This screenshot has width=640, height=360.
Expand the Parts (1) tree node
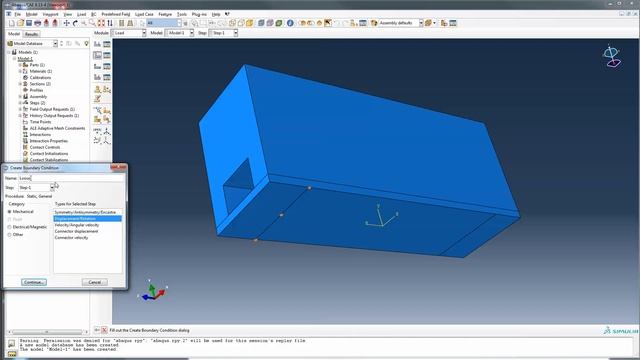(x=20, y=65)
